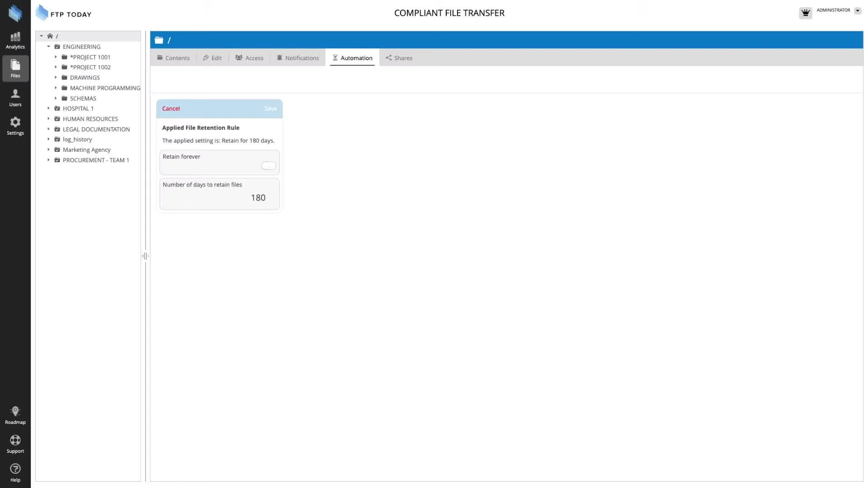This screenshot has height=488, width=868.
Task: Switch to the Notifications tab
Action: pos(297,58)
